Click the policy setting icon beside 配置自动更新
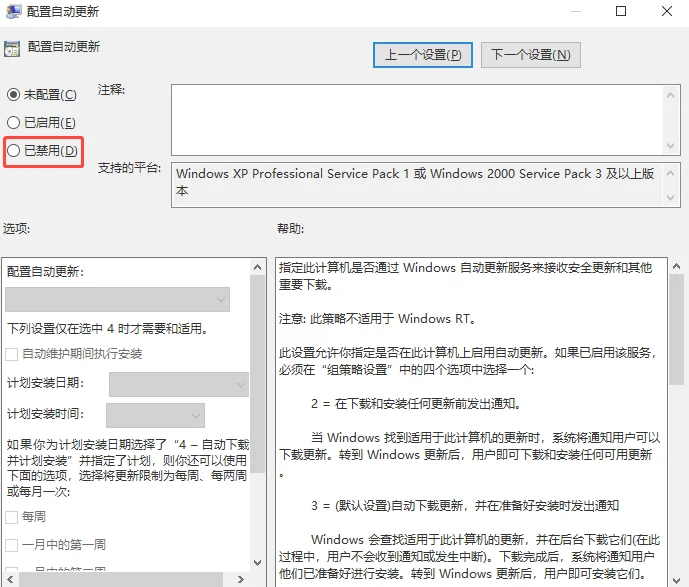689x587 pixels. tap(12, 48)
